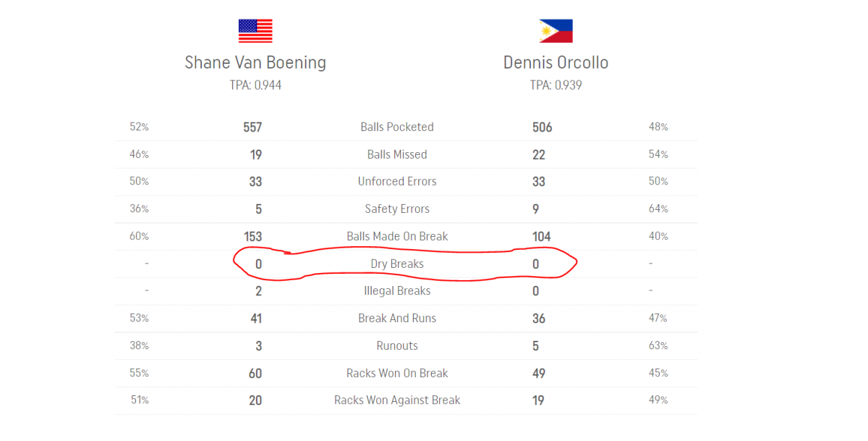Select the Racks Won On Break label
The image size is (868, 441).
coord(397,374)
